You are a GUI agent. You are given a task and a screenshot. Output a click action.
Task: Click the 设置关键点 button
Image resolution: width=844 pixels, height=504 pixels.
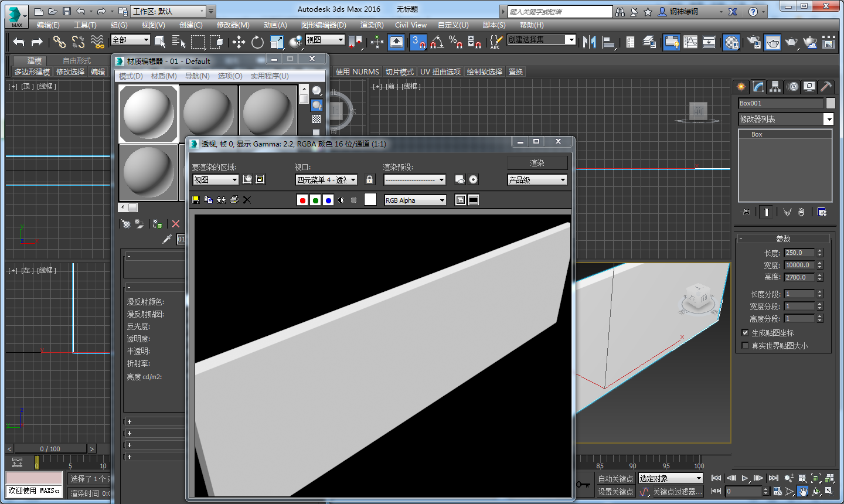pyautogui.click(x=615, y=492)
